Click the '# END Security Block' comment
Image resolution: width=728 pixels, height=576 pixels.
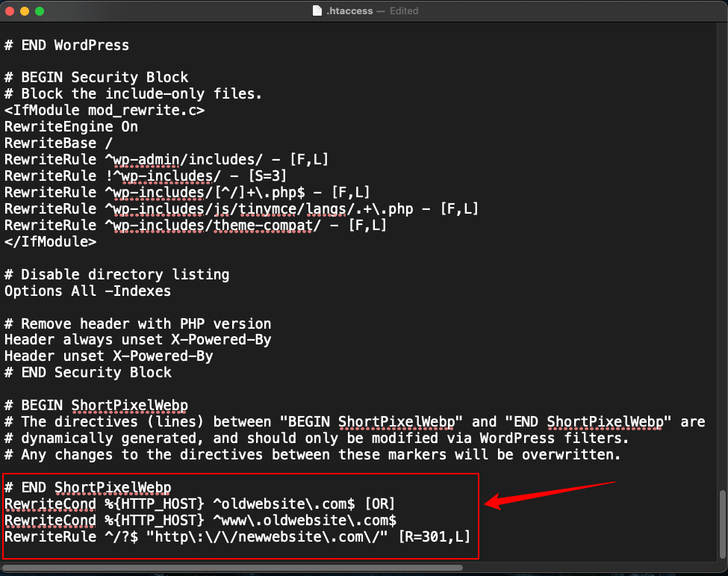[x=88, y=373]
